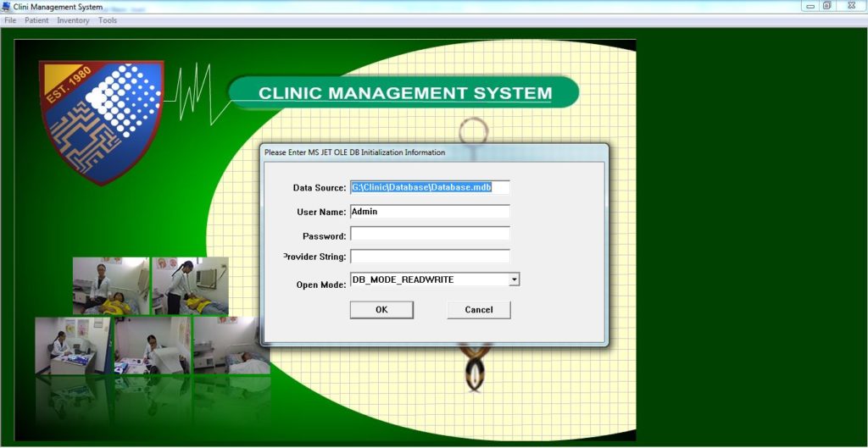Viewport: 868px width, 448px height.
Task: Open the Inventory menu
Action: (x=73, y=20)
